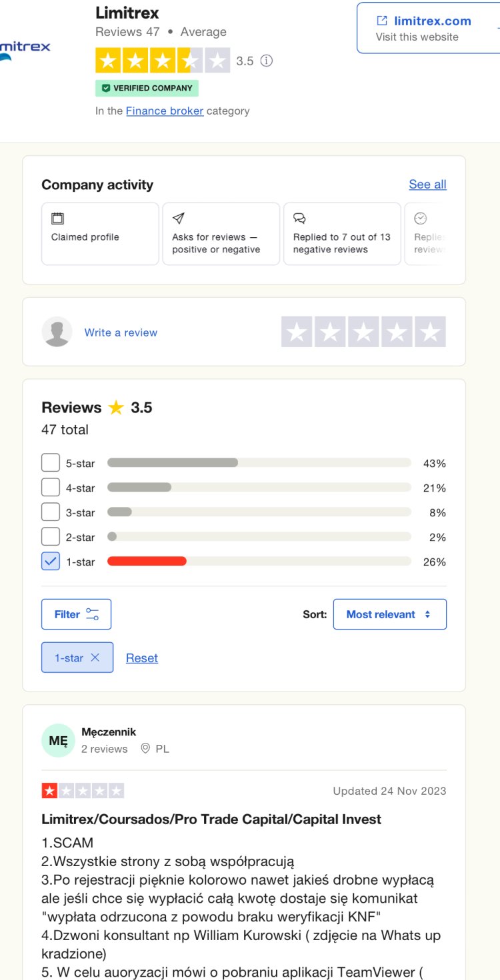Screen dimensions: 500x980
Task: Click the external link icon beside limitrex.com
Action: point(382,21)
